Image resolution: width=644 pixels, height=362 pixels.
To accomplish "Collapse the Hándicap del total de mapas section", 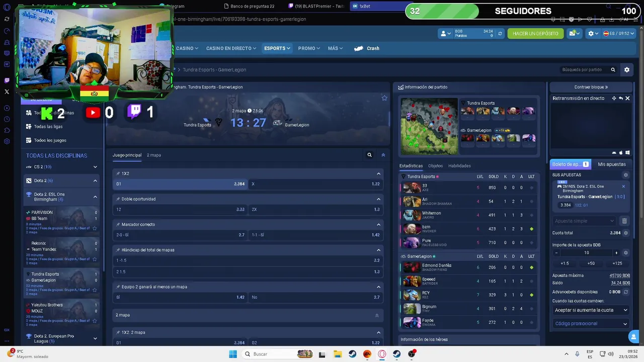I will point(378,250).
